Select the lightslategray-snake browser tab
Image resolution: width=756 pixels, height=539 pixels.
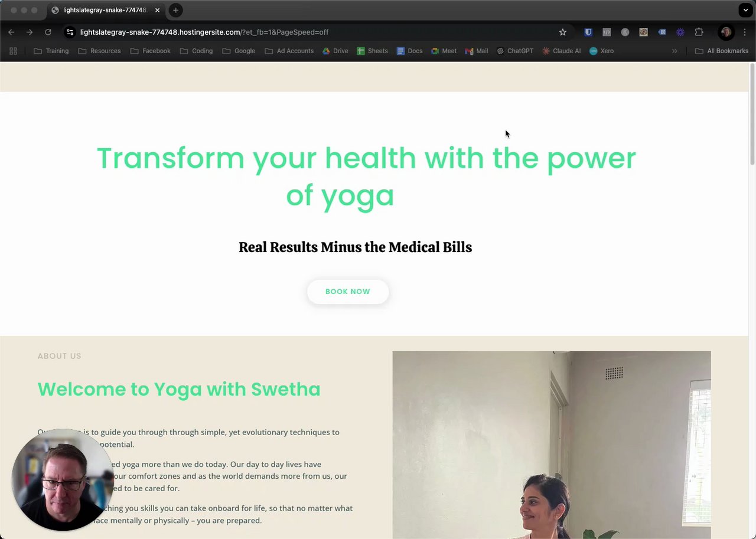point(105,10)
